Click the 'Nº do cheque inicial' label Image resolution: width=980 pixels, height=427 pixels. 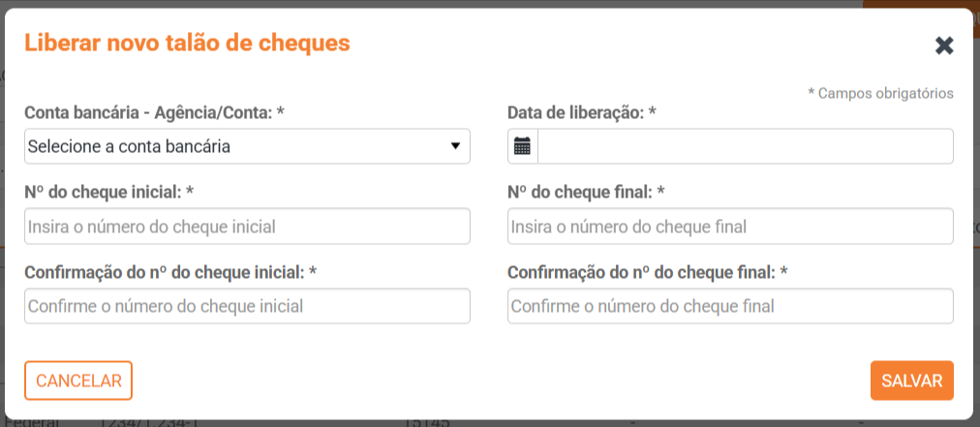click(108, 192)
